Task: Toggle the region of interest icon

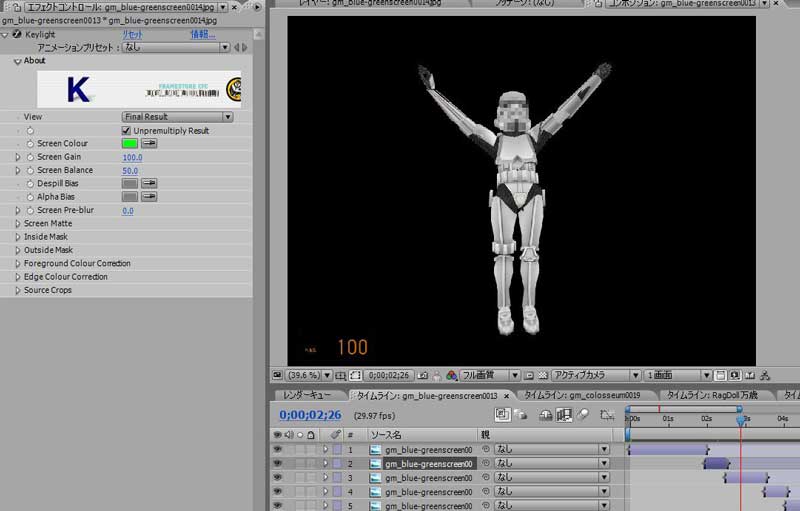Action: [x=529, y=375]
